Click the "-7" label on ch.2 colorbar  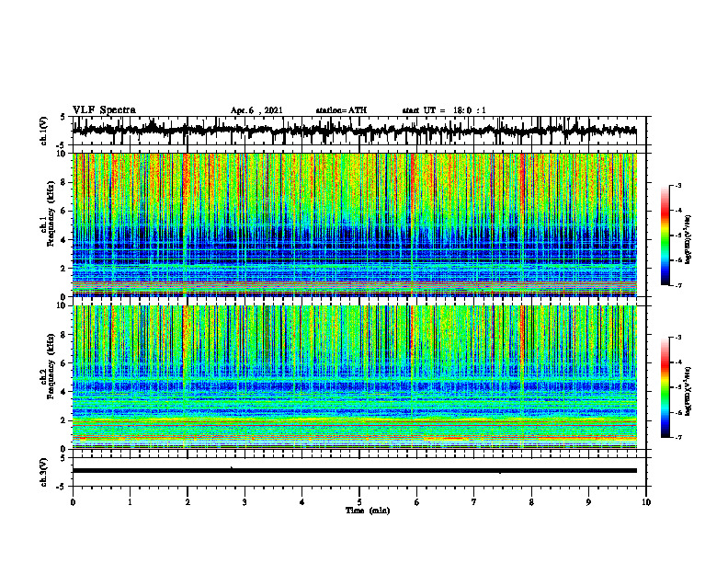678,437
